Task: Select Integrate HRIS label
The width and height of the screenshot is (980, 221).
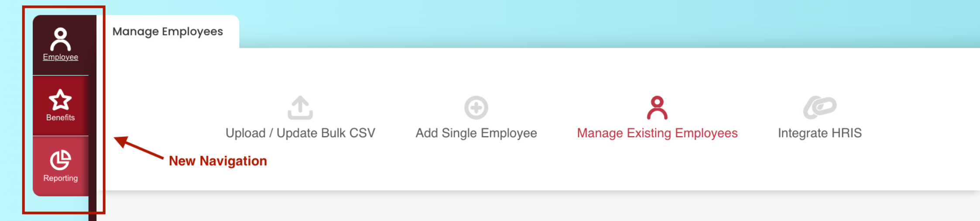Action: tap(820, 133)
